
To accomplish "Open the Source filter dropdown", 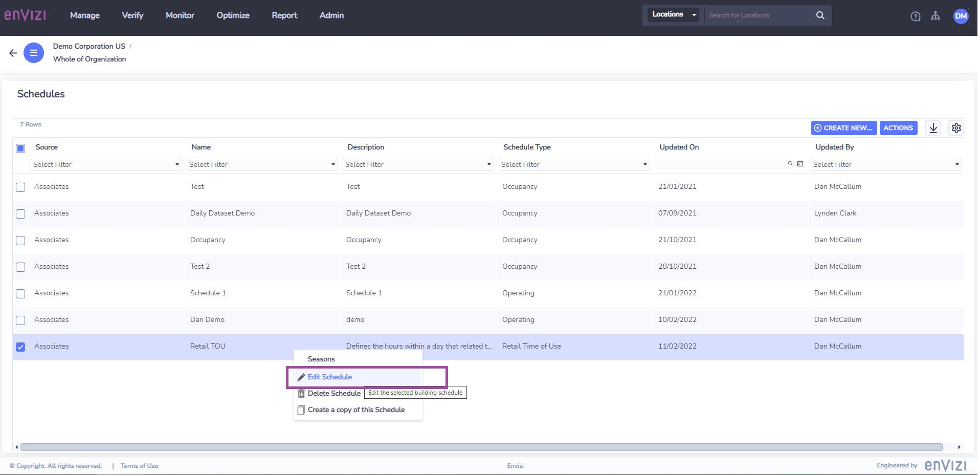I will (106, 164).
